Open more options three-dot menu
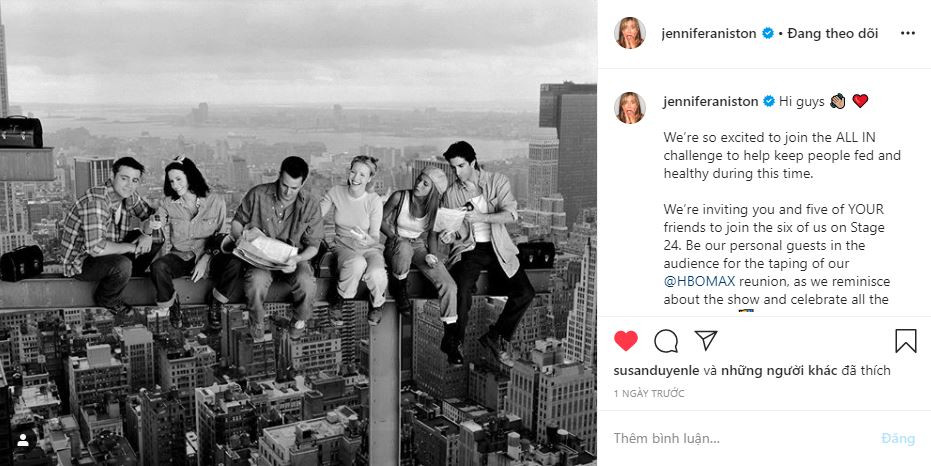Image resolution: width=931 pixels, height=466 pixels. click(907, 33)
